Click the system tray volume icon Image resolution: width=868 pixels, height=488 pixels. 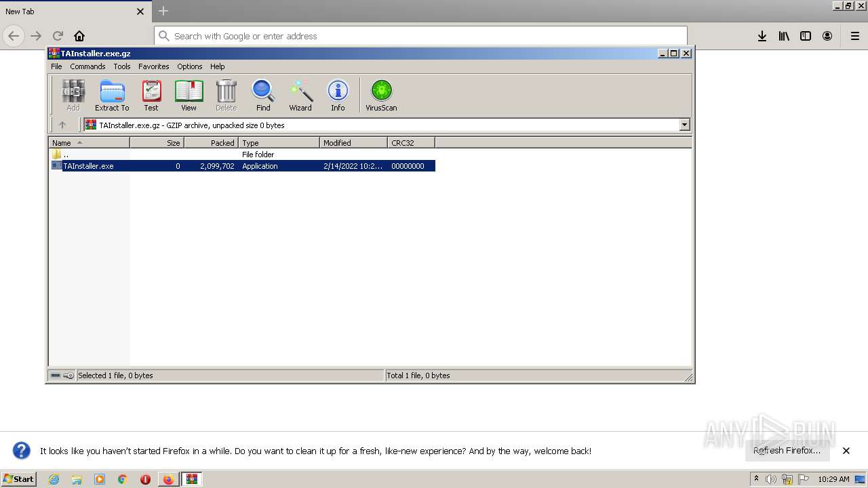pyautogui.click(x=771, y=479)
